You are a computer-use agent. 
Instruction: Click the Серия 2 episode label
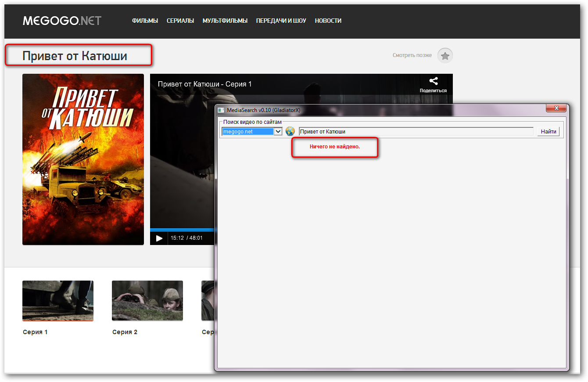click(125, 332)
